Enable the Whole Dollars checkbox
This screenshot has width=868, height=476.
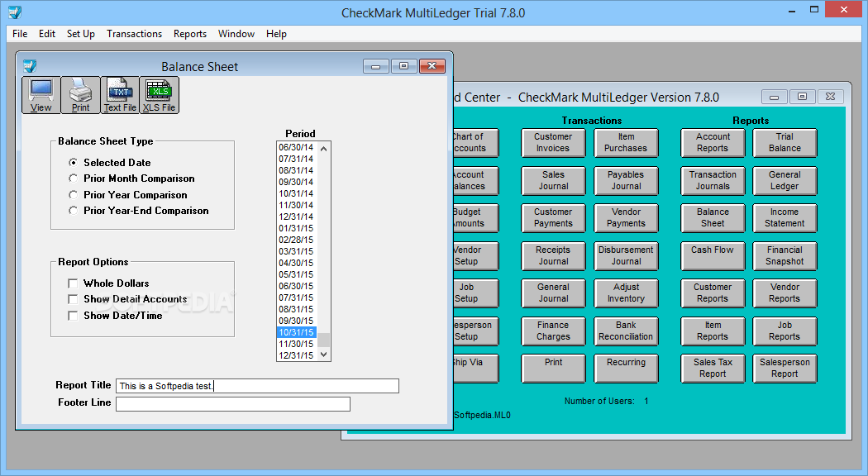[73, 283]
